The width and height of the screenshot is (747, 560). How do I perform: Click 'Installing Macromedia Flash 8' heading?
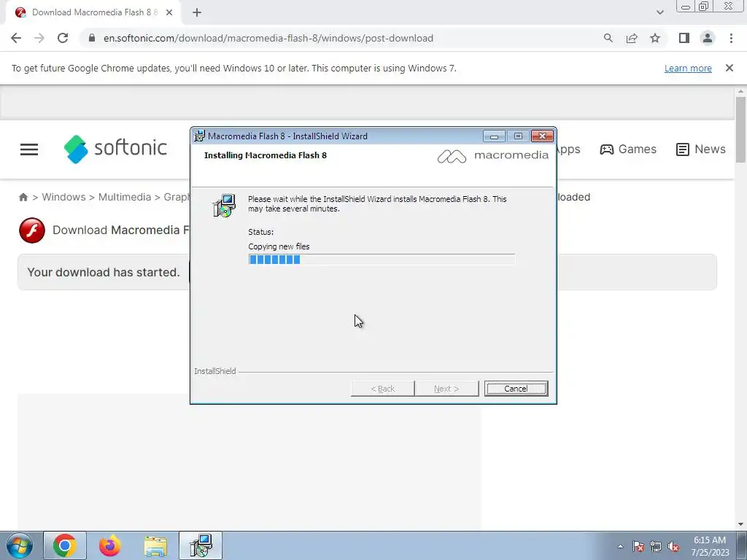(266, 155)
